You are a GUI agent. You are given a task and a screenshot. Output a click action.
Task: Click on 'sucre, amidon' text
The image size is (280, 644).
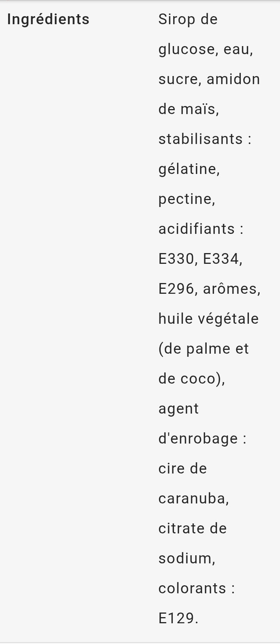[x=209, y=79]
